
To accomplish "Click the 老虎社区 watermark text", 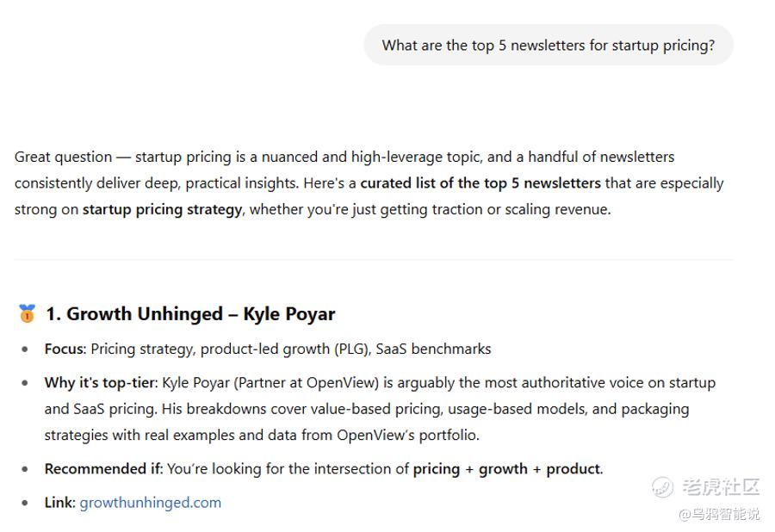I will [x=721, y=487].
